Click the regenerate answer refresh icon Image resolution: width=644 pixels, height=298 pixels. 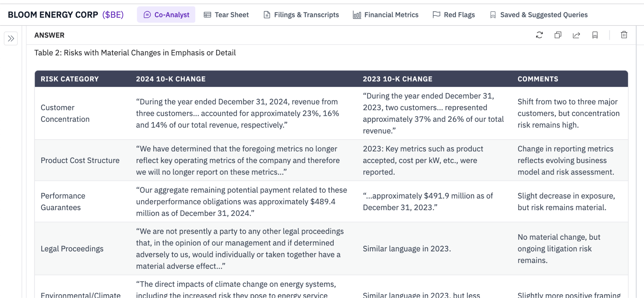tap(539, 35)
